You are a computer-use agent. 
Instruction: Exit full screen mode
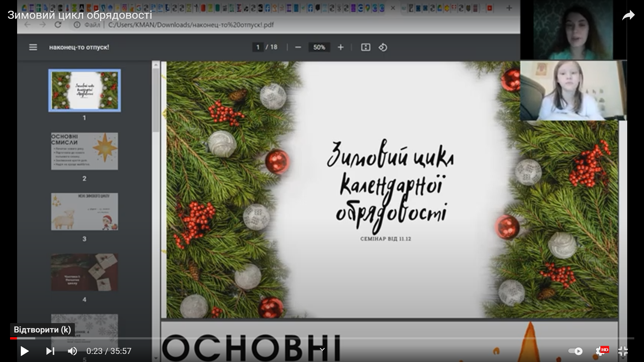click(623, 351)
